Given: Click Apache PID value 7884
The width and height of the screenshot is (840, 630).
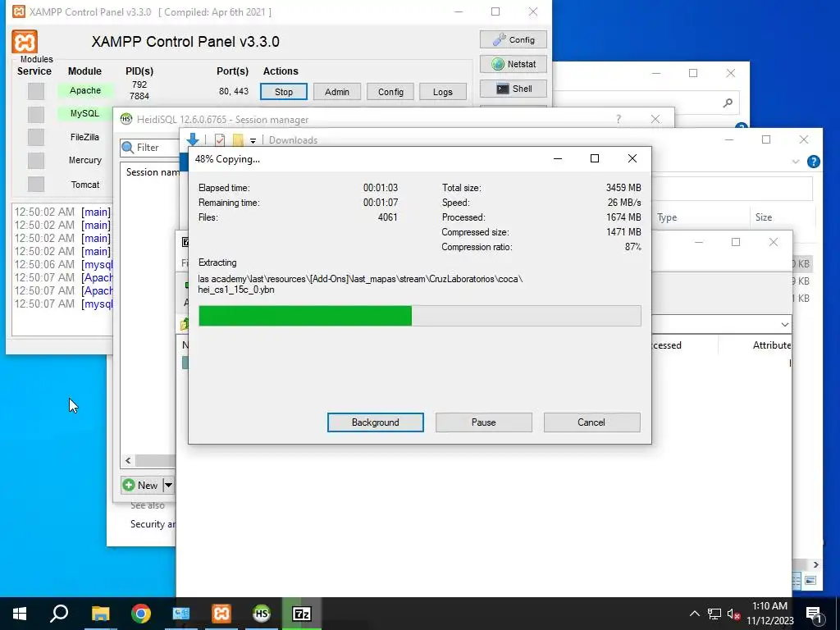Looking at the screenshot, I should coord(139,97).
